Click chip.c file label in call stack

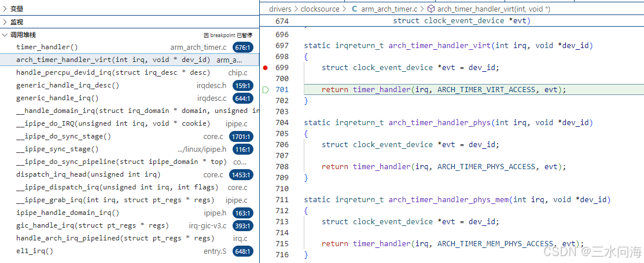tap(237, 73)
